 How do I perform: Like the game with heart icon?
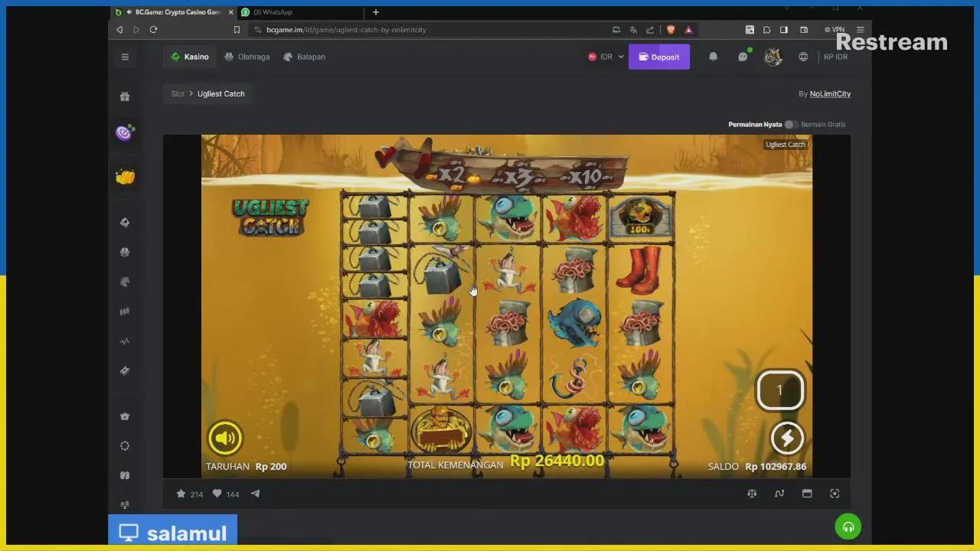coord(217,494)
